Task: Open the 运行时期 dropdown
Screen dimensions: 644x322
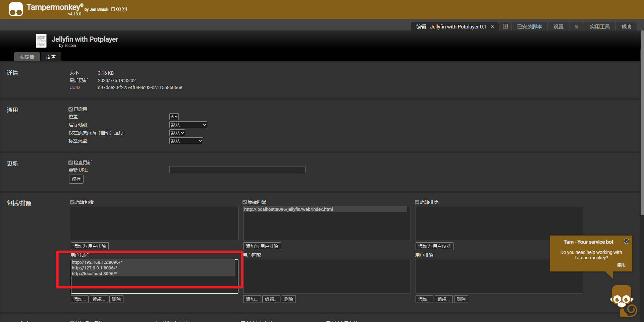Action: tap(188, 125)
